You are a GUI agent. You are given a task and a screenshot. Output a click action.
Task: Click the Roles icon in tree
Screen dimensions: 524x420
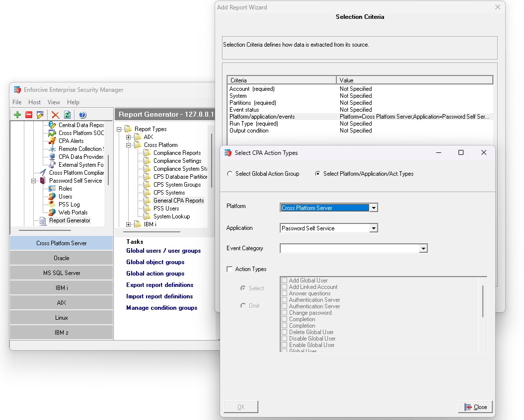pyautogui.click(x=52, y=189)
